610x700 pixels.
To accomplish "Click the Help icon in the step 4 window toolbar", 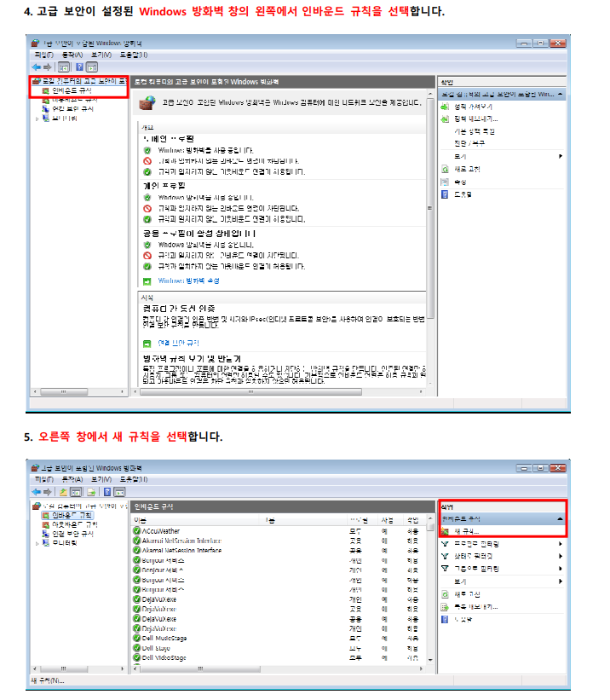I will coord(79,67).
